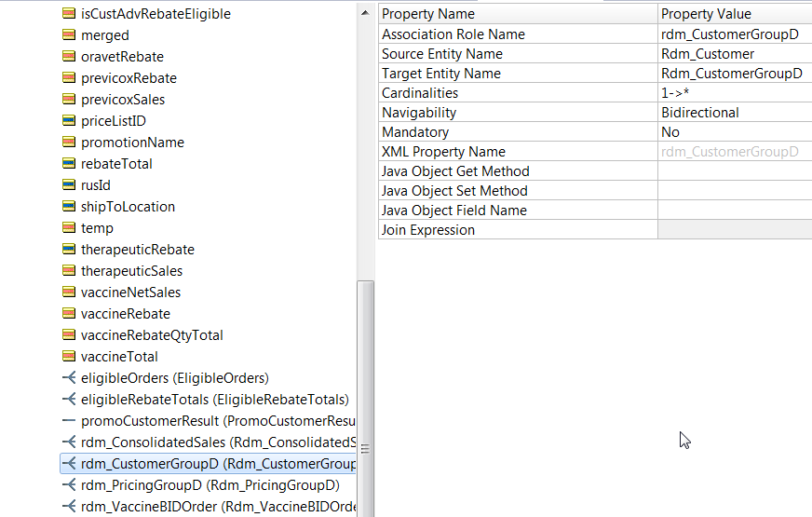Click the Java Object Get Method value cell

pyautogui.click(x=735, y=171)
